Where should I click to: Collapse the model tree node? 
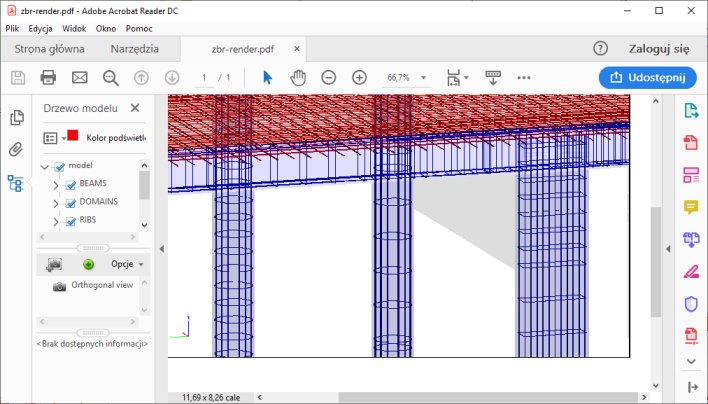tap(45, 166)
